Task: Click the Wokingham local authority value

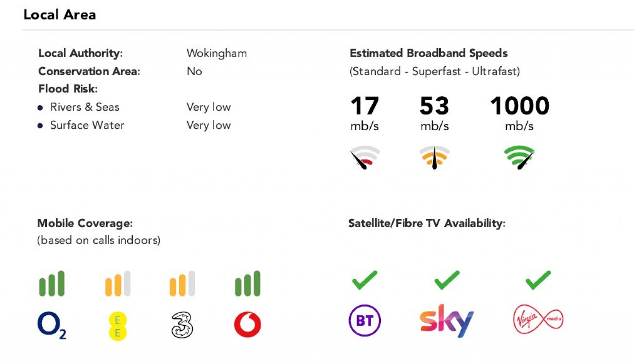Action: coord(216,53)
